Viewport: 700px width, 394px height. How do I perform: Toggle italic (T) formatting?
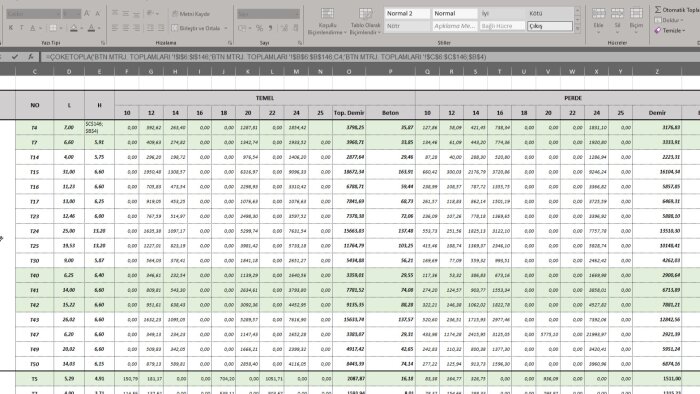pos(21,28)
